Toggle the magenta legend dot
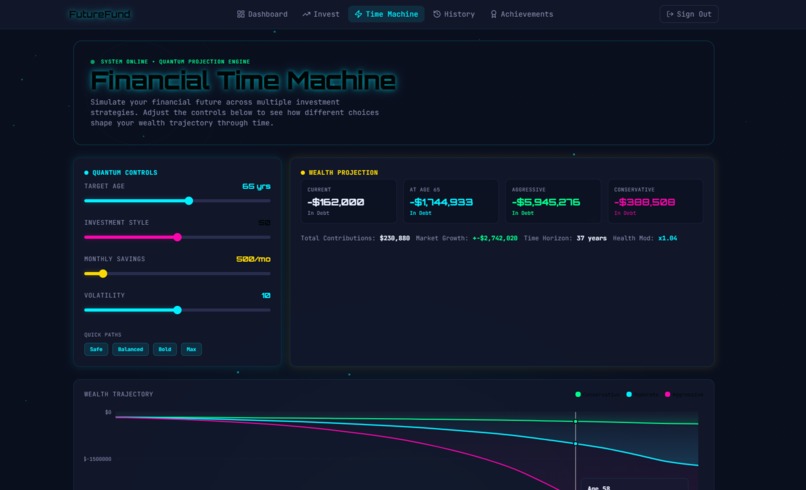The height and width of the screenshot is (490, 806). tap(667, 394)
